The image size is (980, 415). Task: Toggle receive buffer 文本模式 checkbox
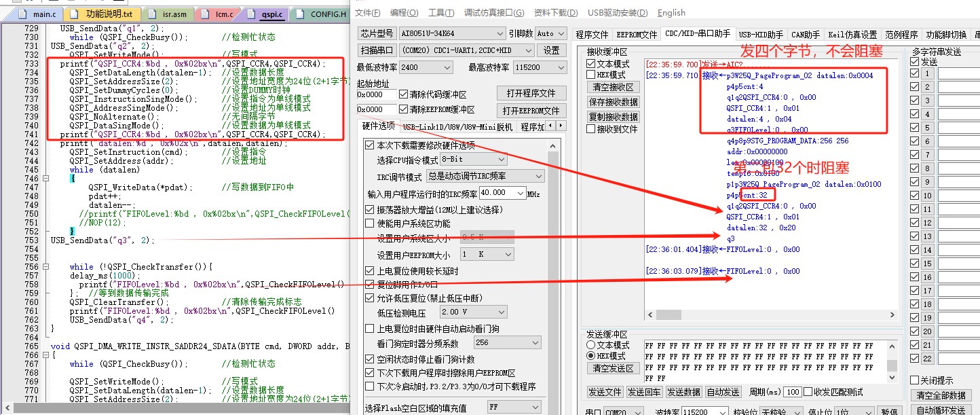pos(592,64)
